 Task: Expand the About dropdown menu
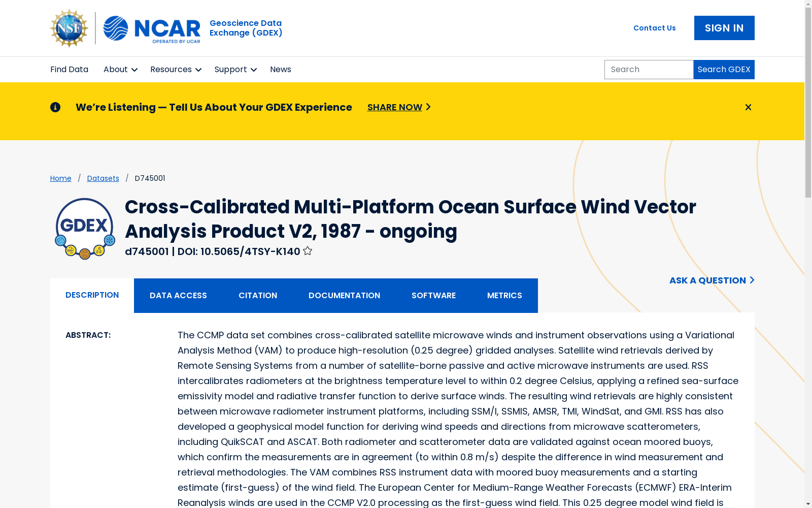point(120,70)
